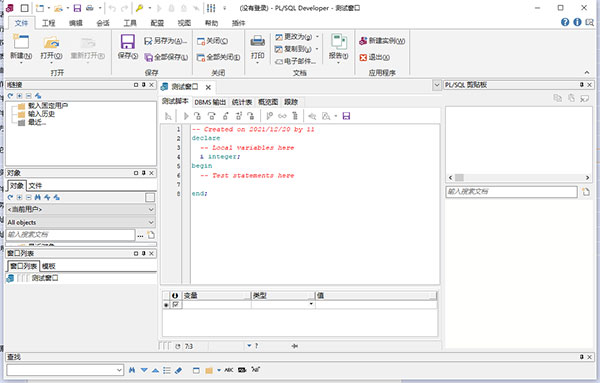Toggle the checkbox in the variables grid row
Viewport: 600px width, 383px height.
click(x=175, y=305)
